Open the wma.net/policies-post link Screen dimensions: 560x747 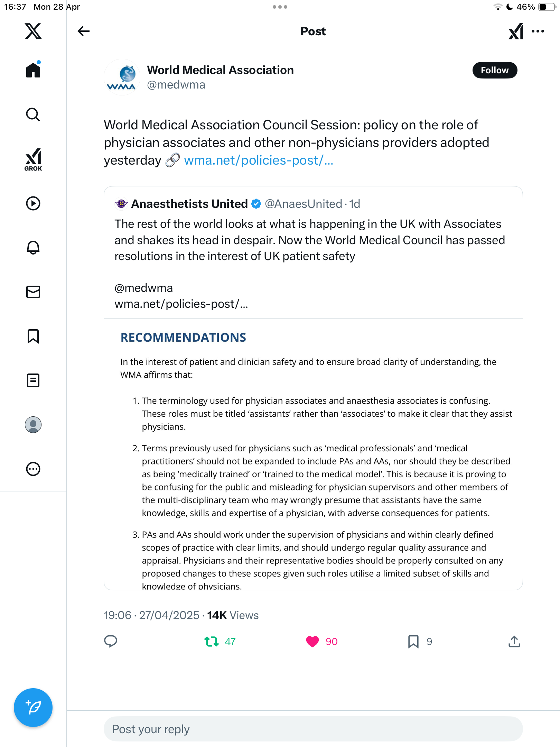pyautogui.click(x=259, y=160)
